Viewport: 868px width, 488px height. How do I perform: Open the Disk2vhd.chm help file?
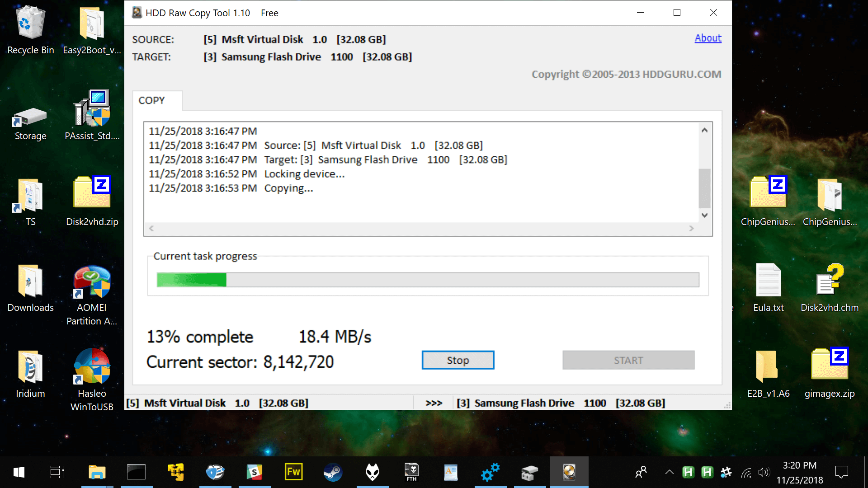[x=830, y=288]
